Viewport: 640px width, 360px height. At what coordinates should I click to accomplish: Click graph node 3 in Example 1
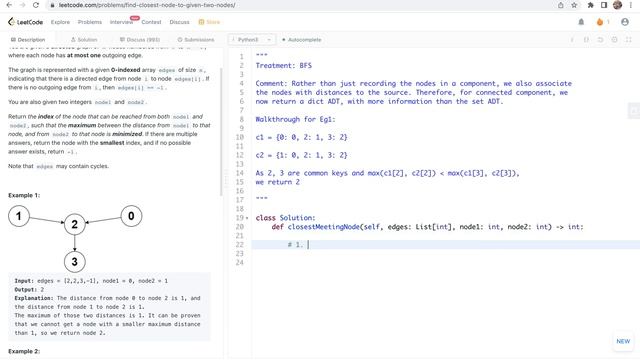point(75,262)
